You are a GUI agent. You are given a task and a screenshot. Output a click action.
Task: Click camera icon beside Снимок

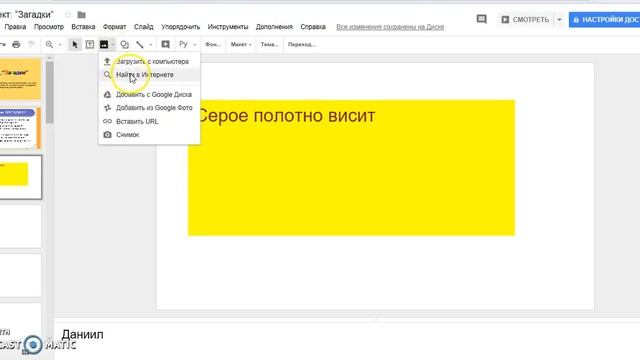(x=107, y=135)
